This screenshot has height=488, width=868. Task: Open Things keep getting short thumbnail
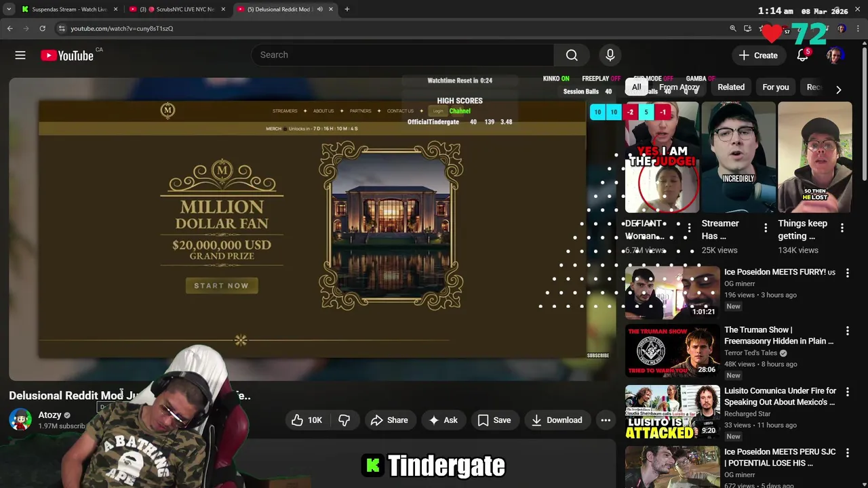point(814,157)
